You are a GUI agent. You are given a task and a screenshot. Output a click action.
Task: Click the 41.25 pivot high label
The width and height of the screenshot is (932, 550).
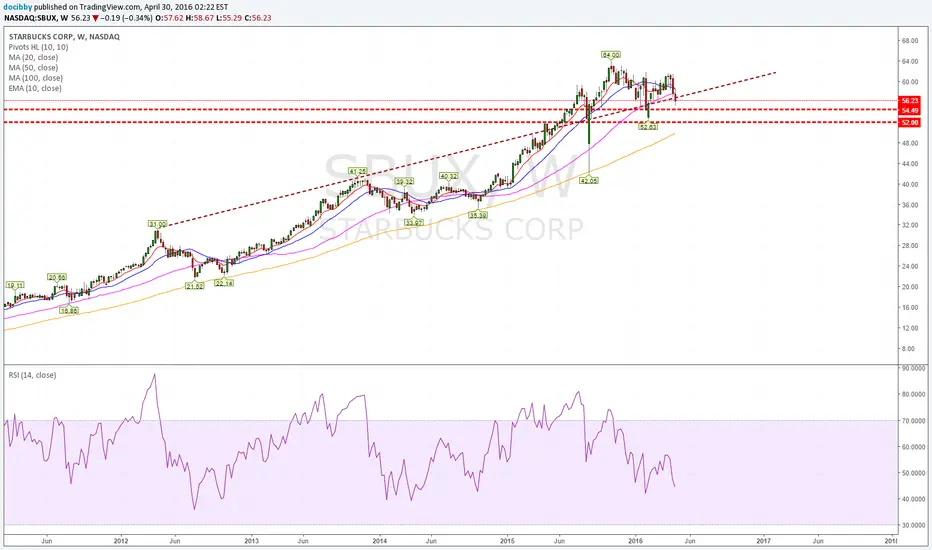(x=358, y=171)
